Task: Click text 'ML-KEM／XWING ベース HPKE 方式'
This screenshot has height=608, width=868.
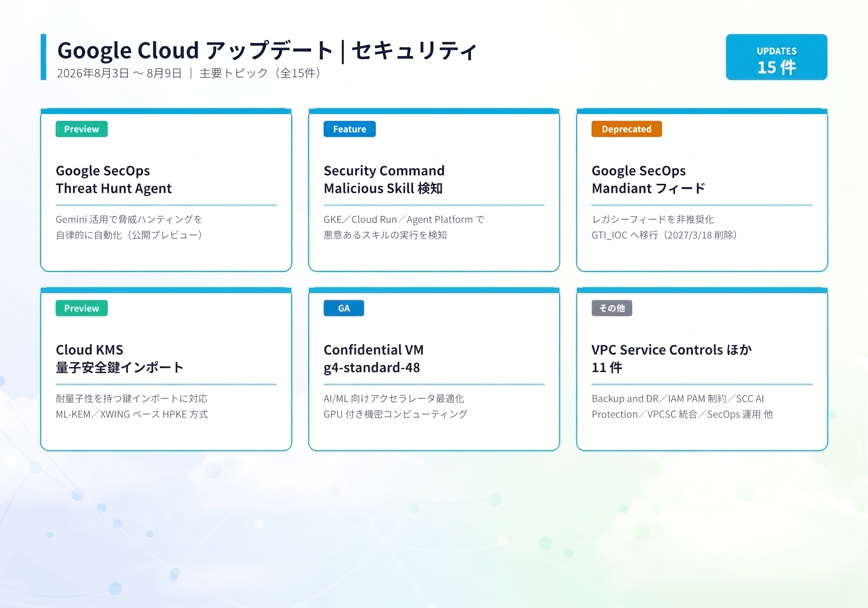Action: point(132,414)
